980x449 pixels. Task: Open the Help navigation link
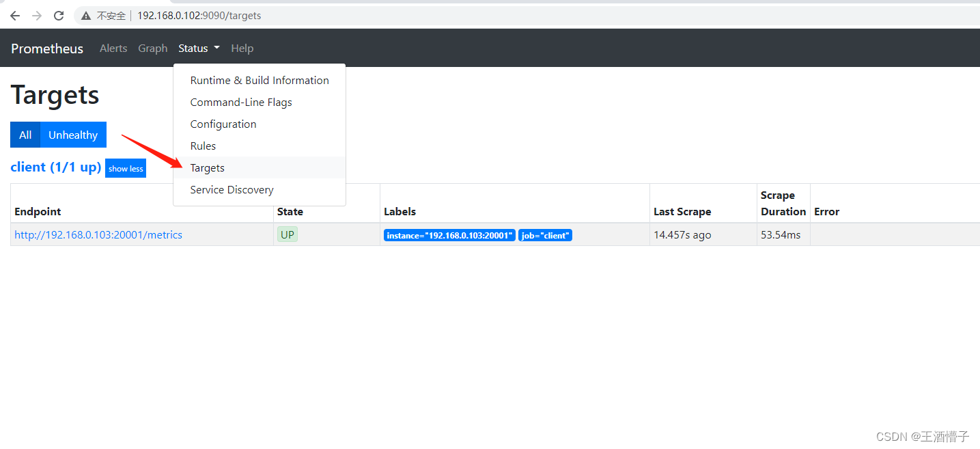[x=242, y=49]
